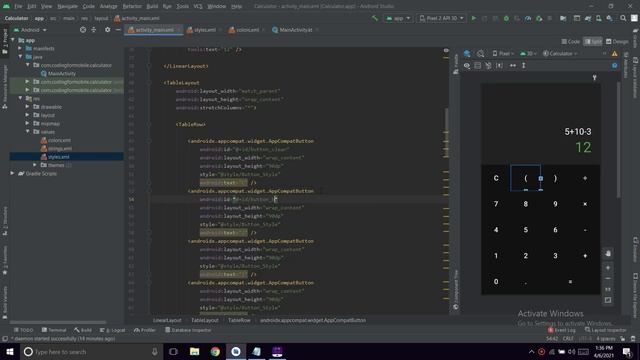This screenshot has width=640, height=360.
Task: Expand the drawable folder
Action: [27, 107]
